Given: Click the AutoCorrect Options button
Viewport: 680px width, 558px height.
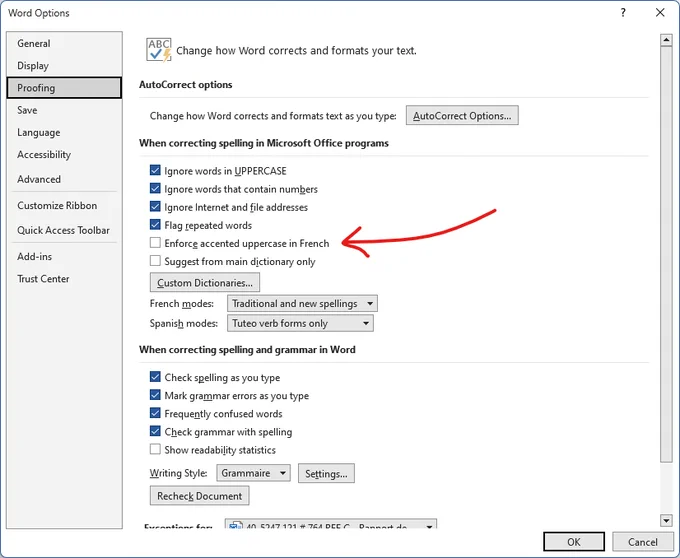Looking at the screenshot, I should 462,116.
